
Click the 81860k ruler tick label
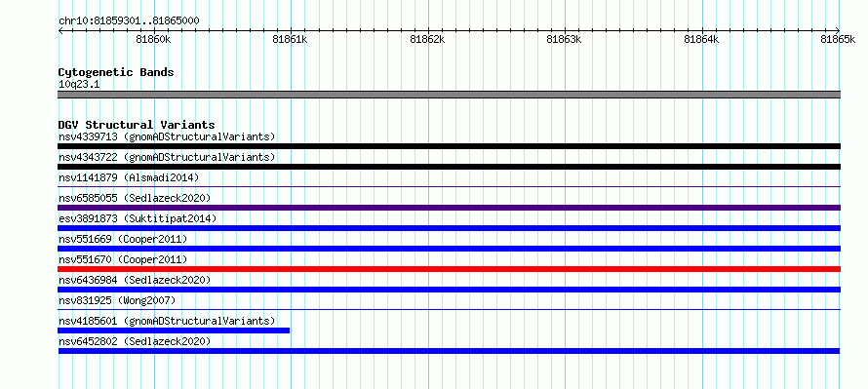click(153, 39)
